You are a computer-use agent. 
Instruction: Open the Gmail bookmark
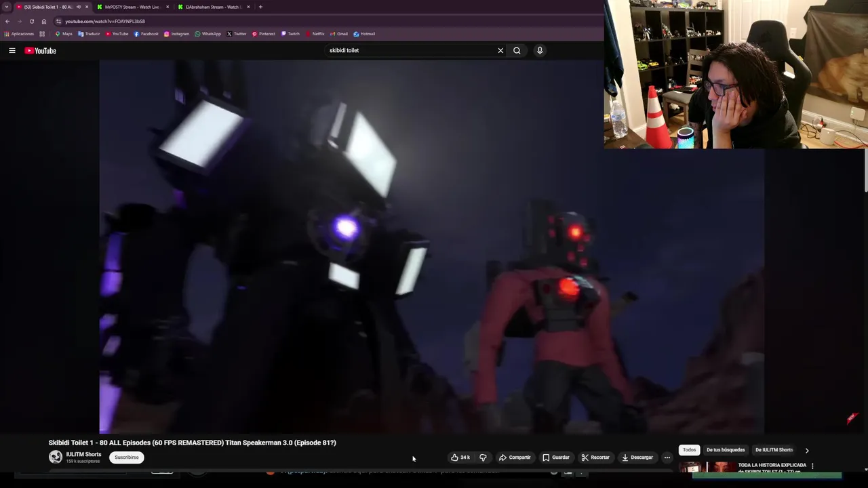pos(338,34)
